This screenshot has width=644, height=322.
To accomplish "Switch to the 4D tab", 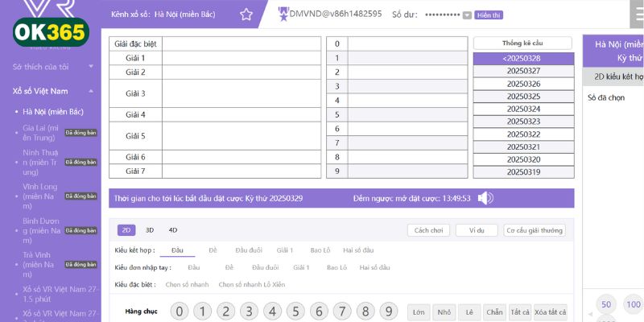I will click(x=172, y=229).
